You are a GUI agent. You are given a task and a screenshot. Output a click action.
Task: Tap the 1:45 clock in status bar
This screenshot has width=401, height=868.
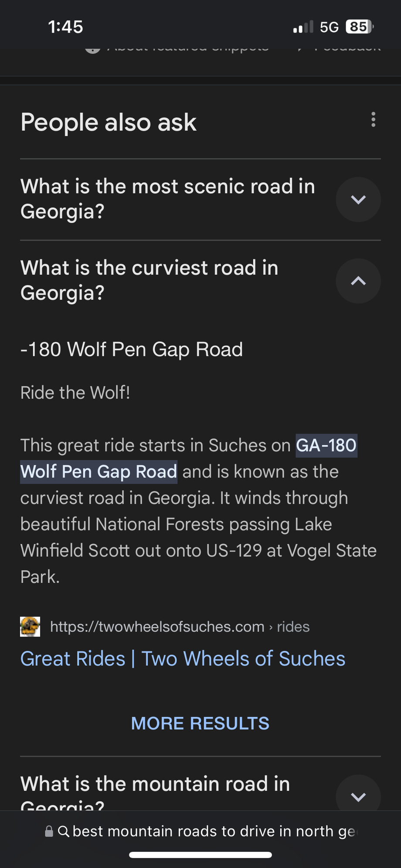tap(65, 27)
